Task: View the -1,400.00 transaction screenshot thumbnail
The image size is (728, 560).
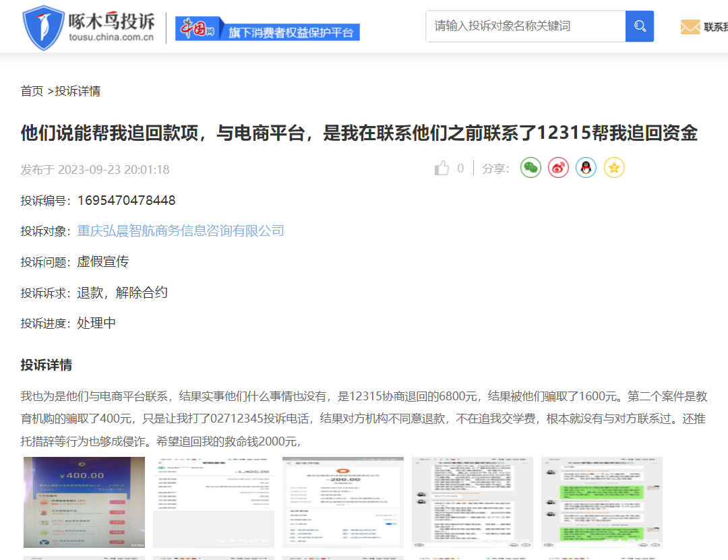Action: pyautogui.click(x=214, y=502)
